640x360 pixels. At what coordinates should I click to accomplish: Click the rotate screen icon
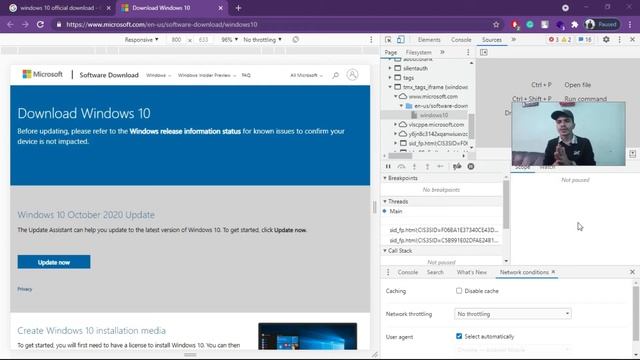coord(296,40)
